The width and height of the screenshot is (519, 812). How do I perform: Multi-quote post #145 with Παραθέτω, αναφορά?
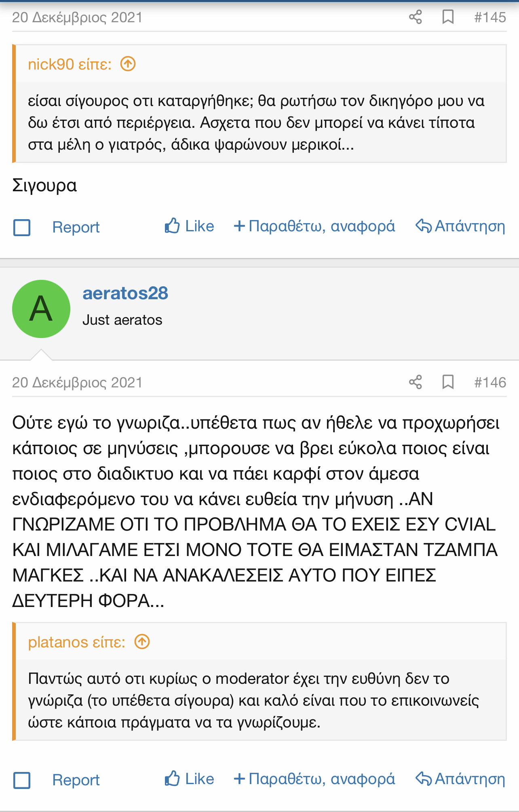pos(314,226)
